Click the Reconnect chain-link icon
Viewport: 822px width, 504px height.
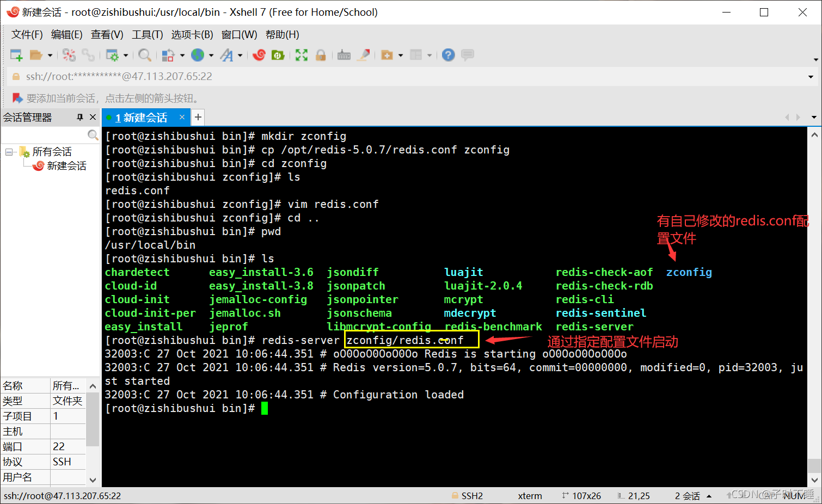(x=88, y=55)
